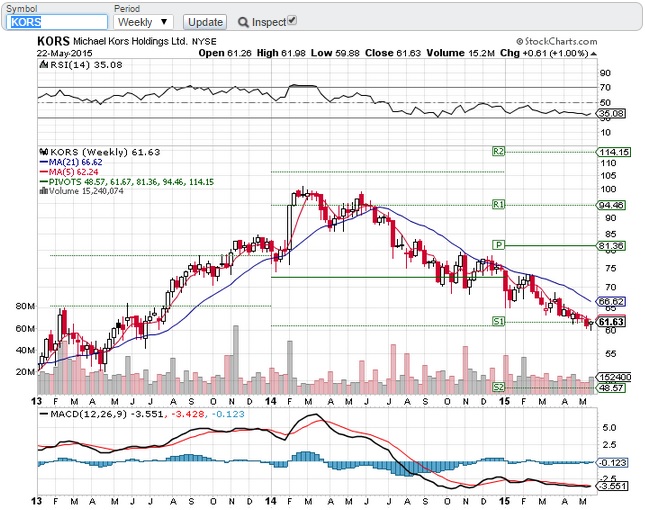
Task: Click the MA(5) 62.24 legend entry
Action: 69,172
